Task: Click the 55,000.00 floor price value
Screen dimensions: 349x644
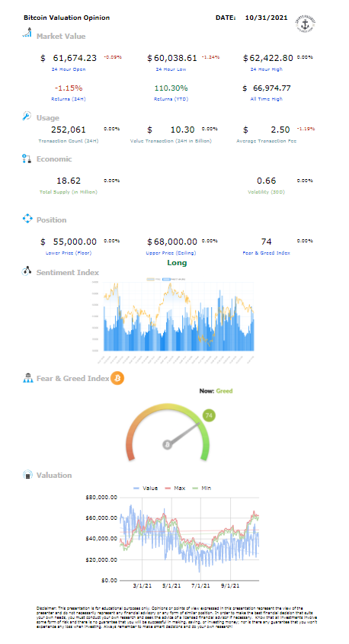Action: pos(75,242)
